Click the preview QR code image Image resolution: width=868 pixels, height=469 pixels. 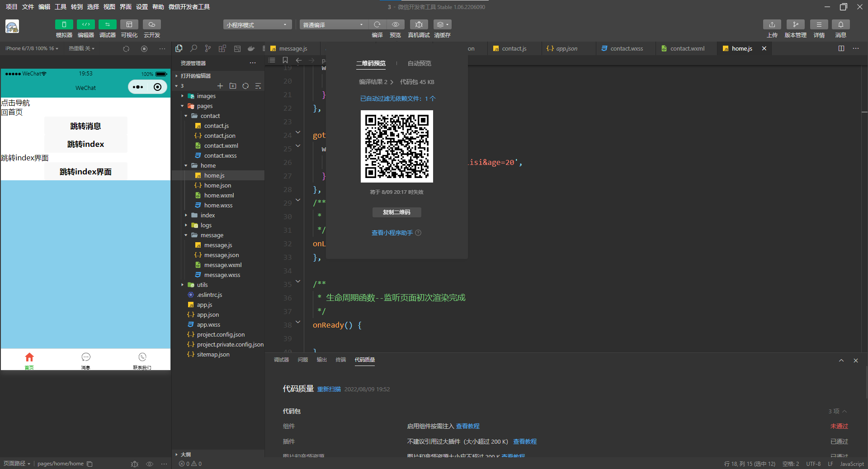397,146
